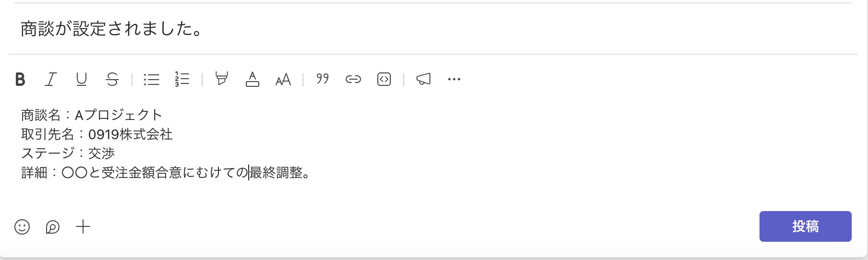
Task: Click the subject line 商談が設定されました。
Action: [111, 29]
